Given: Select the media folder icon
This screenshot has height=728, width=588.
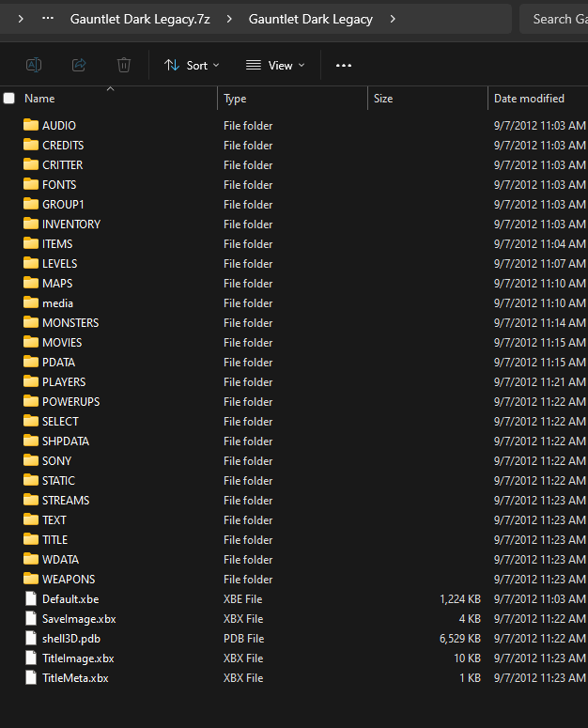Looking at the screenshot, I should (31, 302).
